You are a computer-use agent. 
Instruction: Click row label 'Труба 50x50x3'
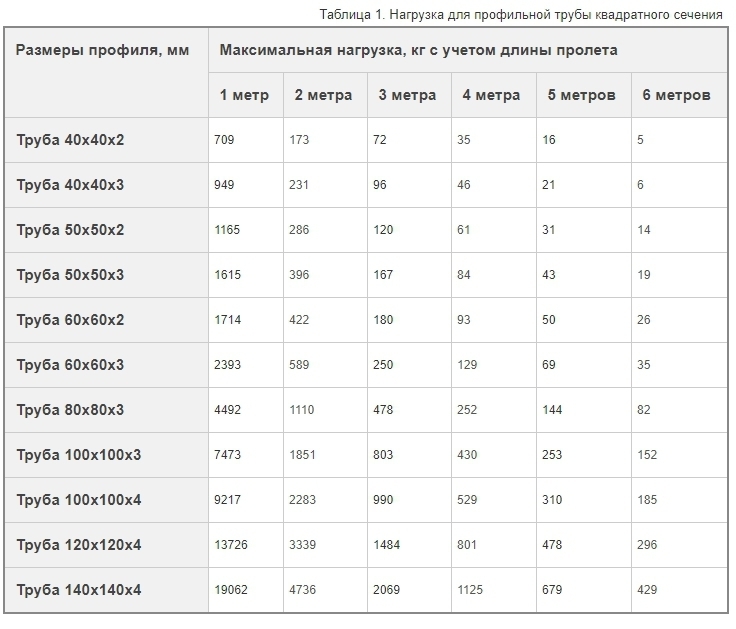coord(71,275)
